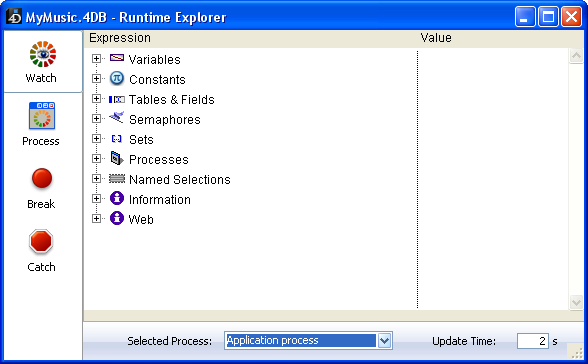Click the scrollbar up arrow

[x=576, y=56]
